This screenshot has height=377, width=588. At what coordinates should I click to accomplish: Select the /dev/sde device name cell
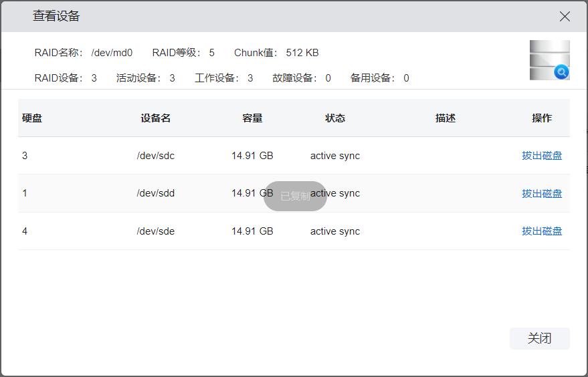coord(155,231)
